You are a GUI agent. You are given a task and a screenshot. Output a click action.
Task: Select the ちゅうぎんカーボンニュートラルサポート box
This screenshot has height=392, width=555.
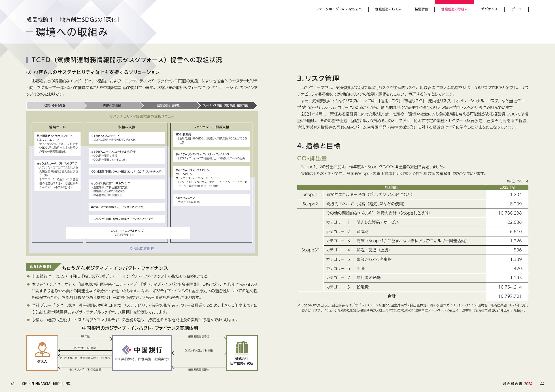point(127,156)
